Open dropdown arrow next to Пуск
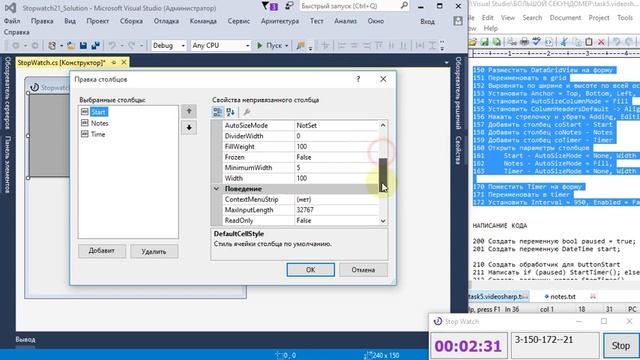 coord(287,46)
